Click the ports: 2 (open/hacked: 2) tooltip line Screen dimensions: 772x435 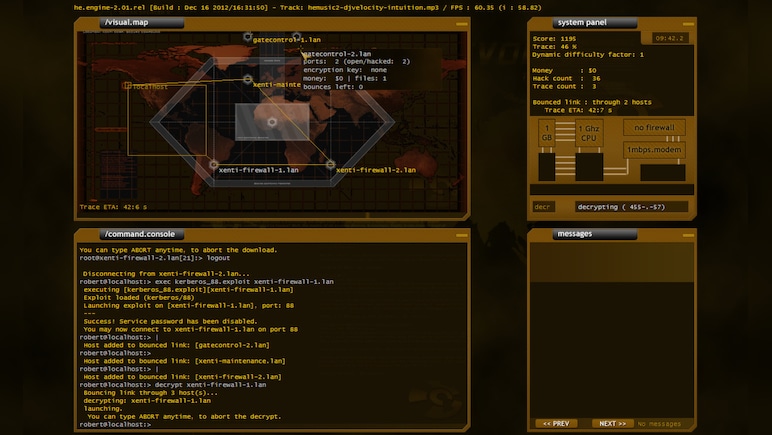356,62
